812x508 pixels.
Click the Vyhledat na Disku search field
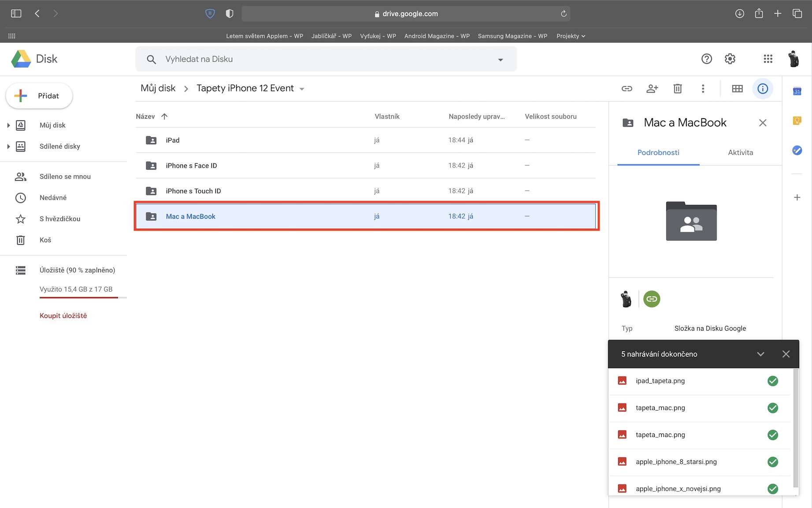[326, 59]
